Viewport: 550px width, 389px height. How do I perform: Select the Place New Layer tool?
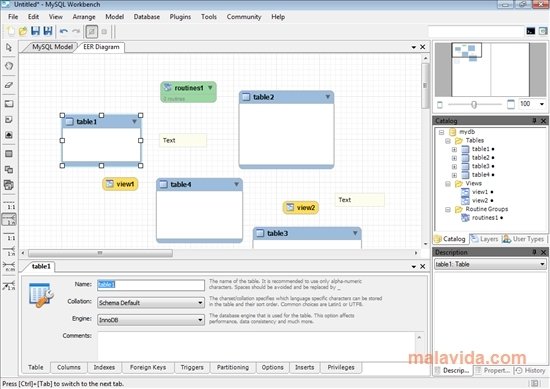(9, 103)
